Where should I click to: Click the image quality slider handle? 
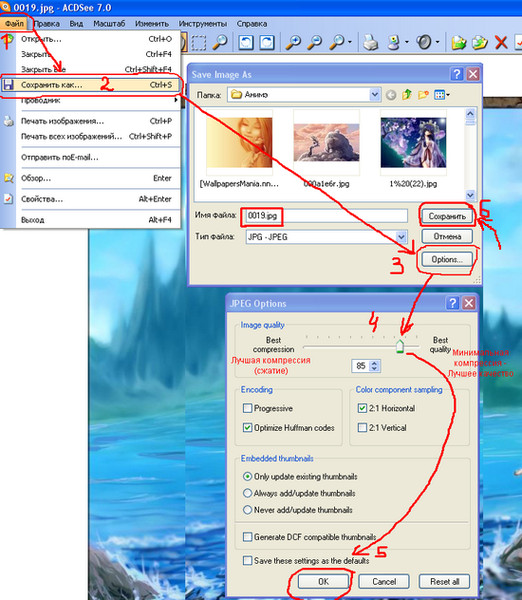click(x=400, y=346)
